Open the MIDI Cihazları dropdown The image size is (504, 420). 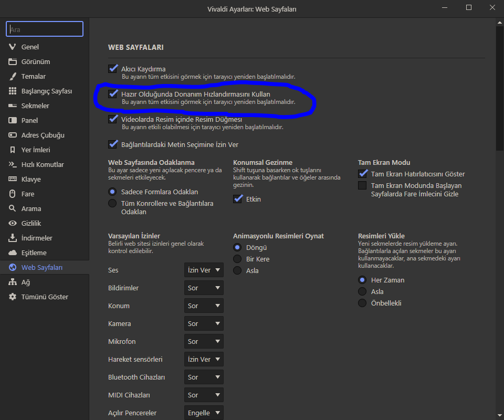coord(204,395)
